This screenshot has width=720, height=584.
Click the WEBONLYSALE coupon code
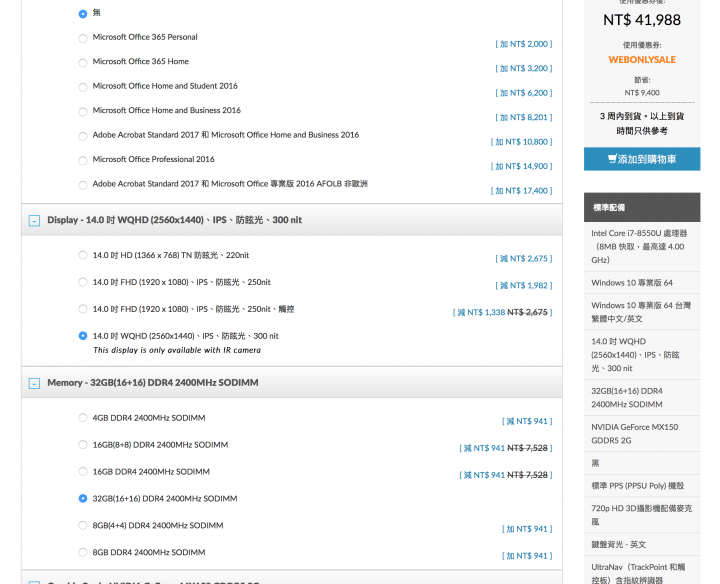[642, 60]
